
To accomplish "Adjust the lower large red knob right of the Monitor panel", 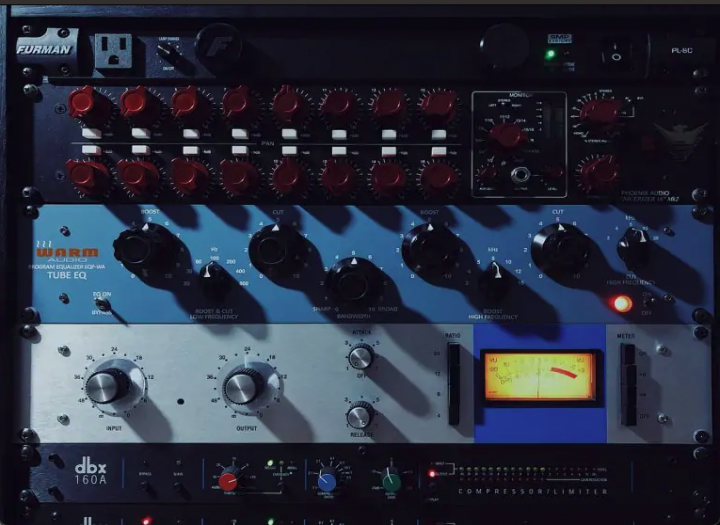I will 599,175.
